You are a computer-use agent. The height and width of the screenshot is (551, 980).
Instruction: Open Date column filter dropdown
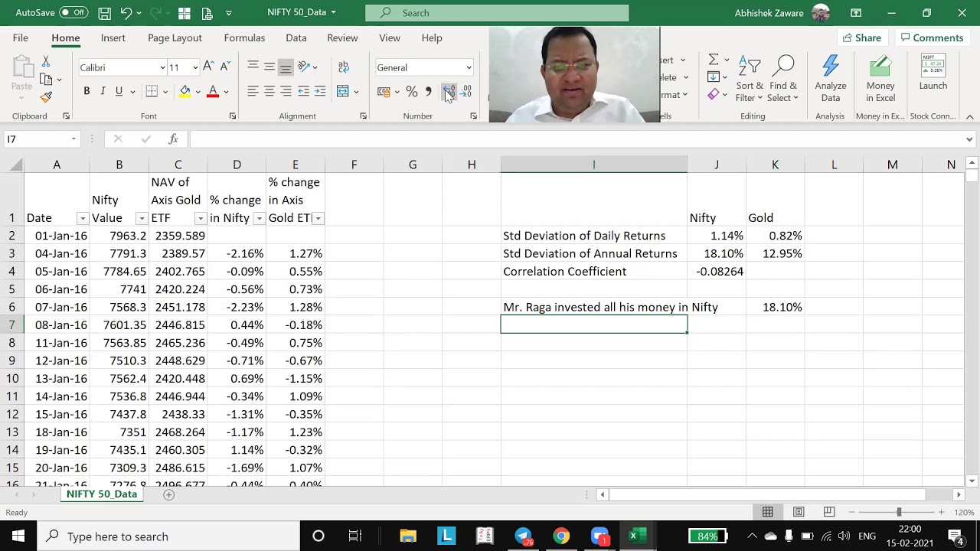coord(82,218)
